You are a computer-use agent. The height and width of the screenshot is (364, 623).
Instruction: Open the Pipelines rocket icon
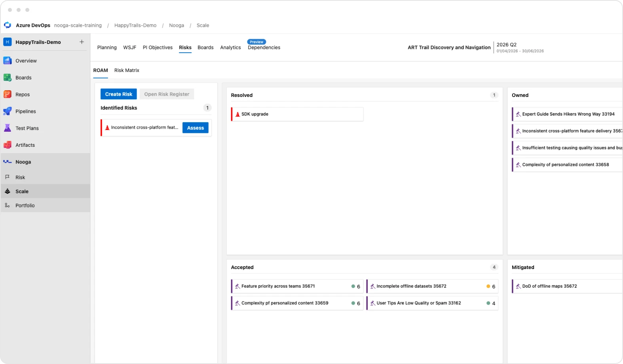click(x=8, y=111)
